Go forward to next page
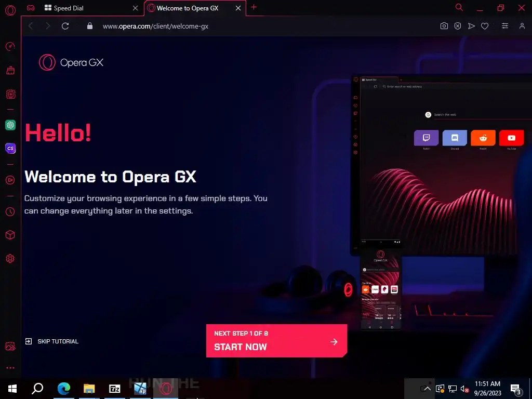 pos(48,26)
